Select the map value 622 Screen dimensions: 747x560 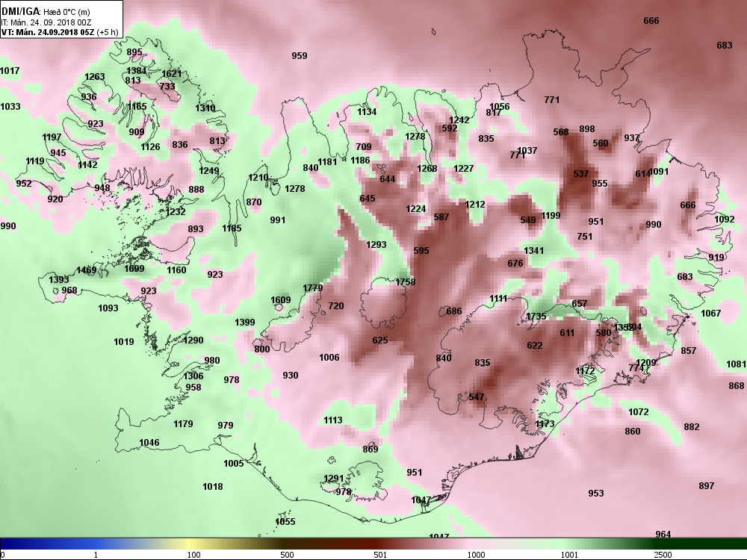click(x=535, y=346)
